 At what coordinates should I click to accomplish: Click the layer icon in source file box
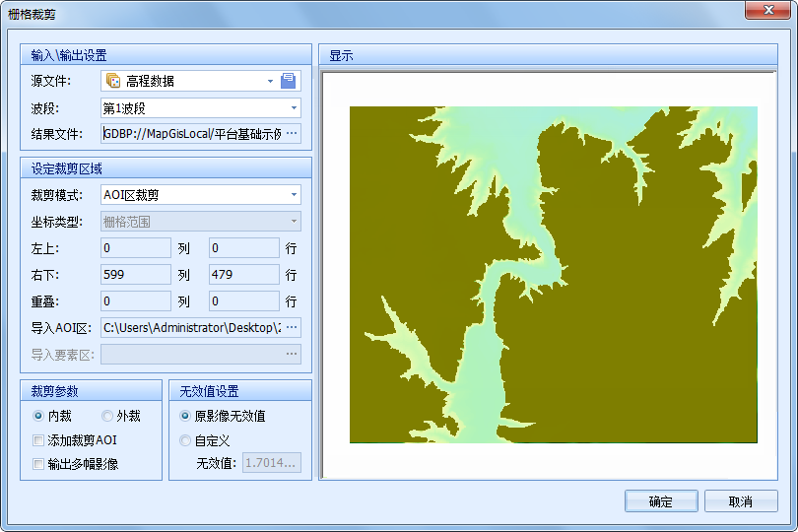113,81
